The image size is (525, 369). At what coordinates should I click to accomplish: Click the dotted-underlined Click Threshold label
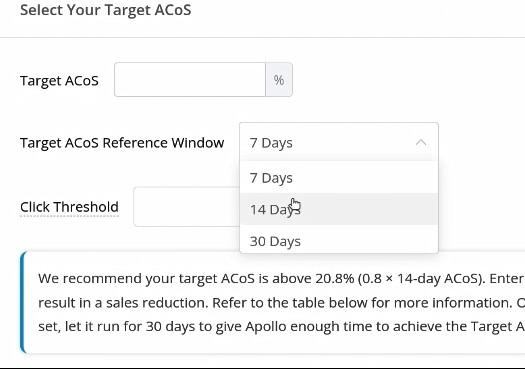[69, 207]
